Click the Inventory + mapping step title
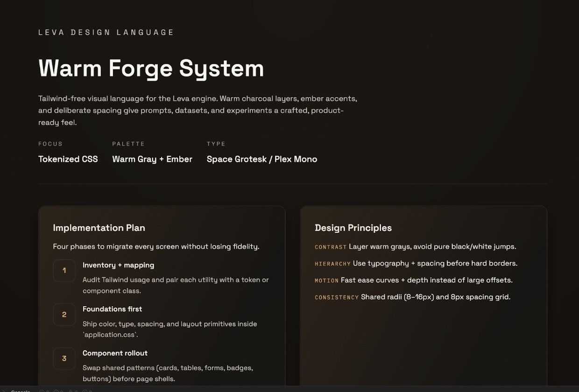Image resolution: width=579 pixels, height=392 pixels. click(x=118, y=265)
